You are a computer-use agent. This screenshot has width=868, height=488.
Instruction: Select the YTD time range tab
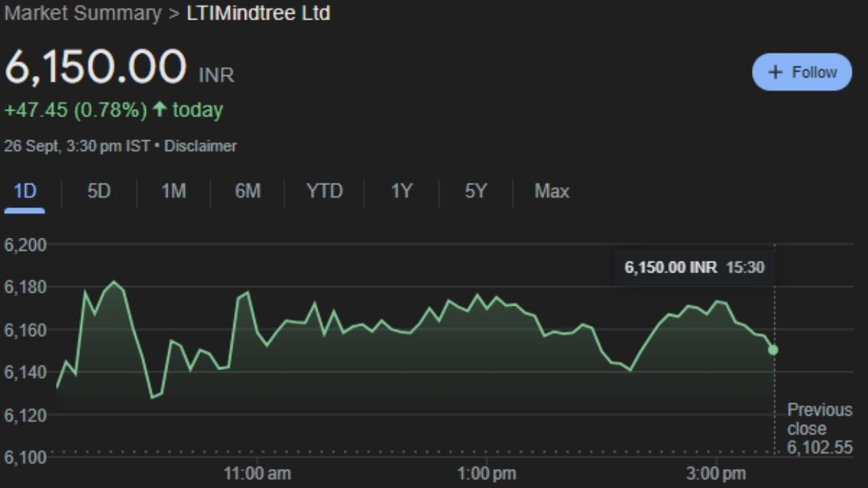click(324, 191)
